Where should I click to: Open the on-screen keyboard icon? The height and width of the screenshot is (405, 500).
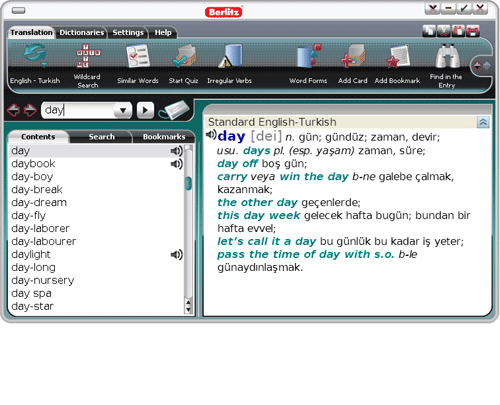click(x=174, y=110)
